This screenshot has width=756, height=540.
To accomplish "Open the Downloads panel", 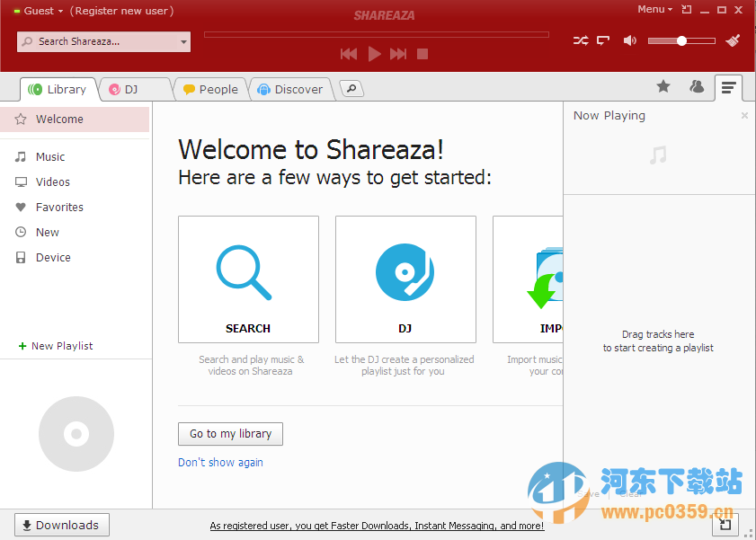I will pos(61,525).
